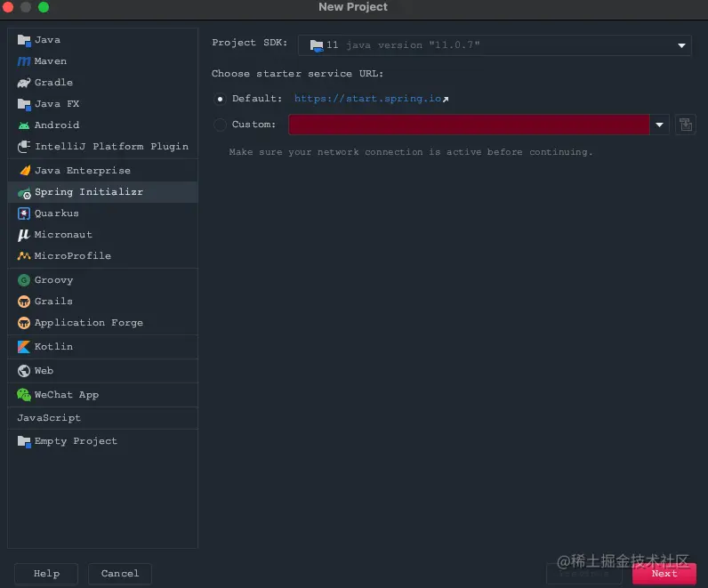Click the Gradle elephant icon

click(x=24, y=83)
